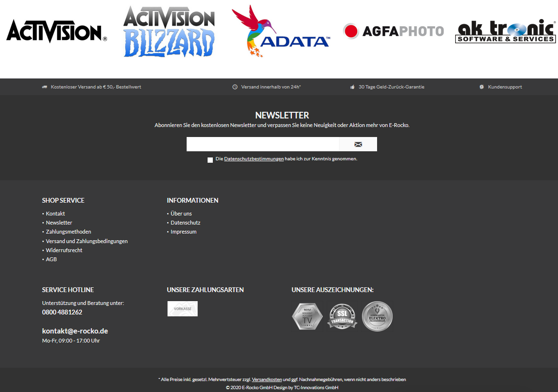Click the SHOP SERVICE heading
The height and width of the screenshot is (392, 558).
click(63, 200)
